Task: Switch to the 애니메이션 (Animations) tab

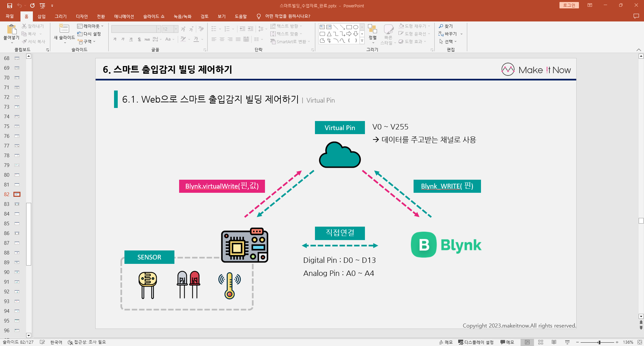Action: [x=124, y=16]
